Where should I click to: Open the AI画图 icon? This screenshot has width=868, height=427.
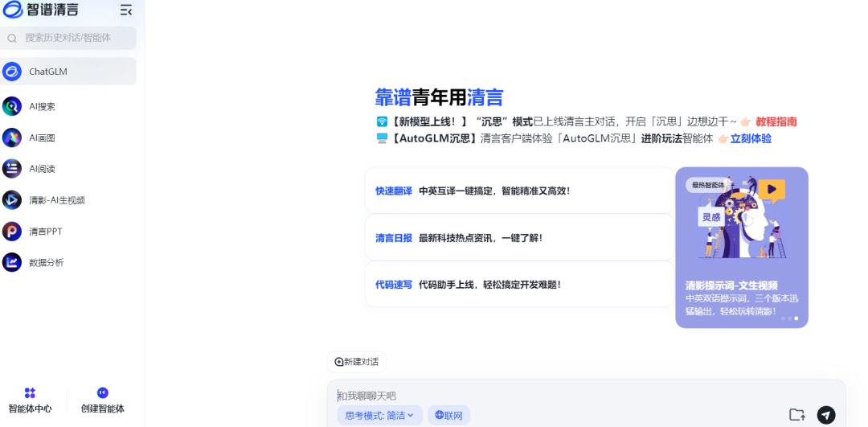pyautogui.click(x=11, y=138)
